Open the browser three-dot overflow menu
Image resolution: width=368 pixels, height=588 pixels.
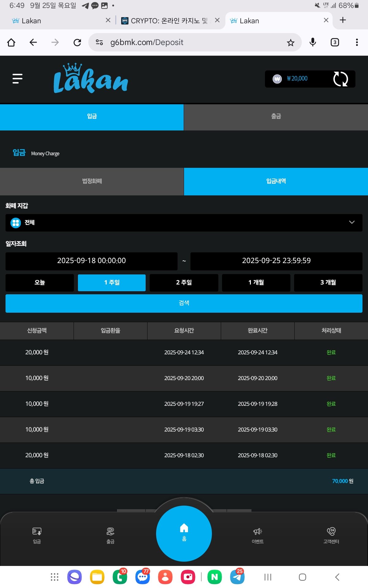[357, 42]
